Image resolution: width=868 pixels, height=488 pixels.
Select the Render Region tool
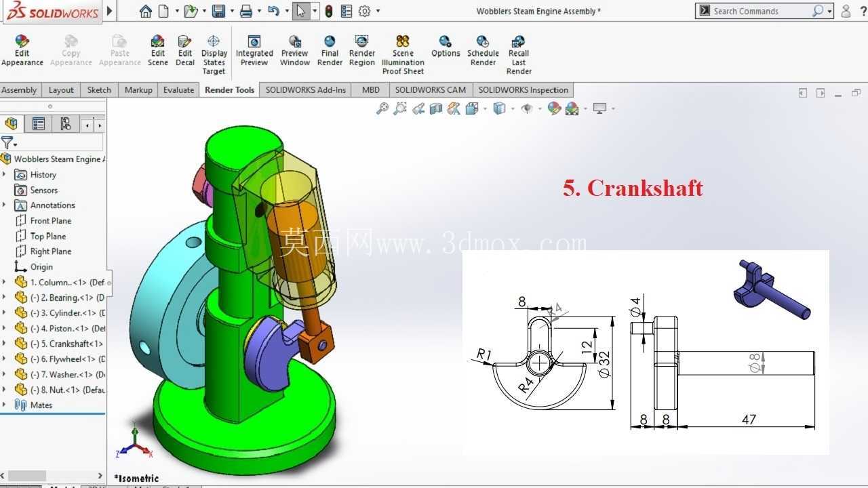click(x=362, y=51)
